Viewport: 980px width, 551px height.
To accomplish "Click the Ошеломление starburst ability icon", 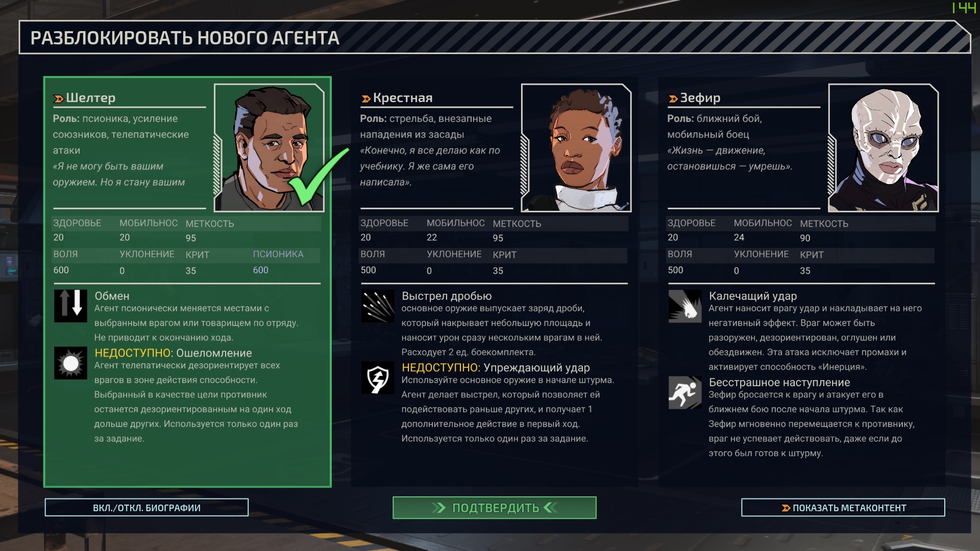I will pyautogui.click(x=70, y=363).
